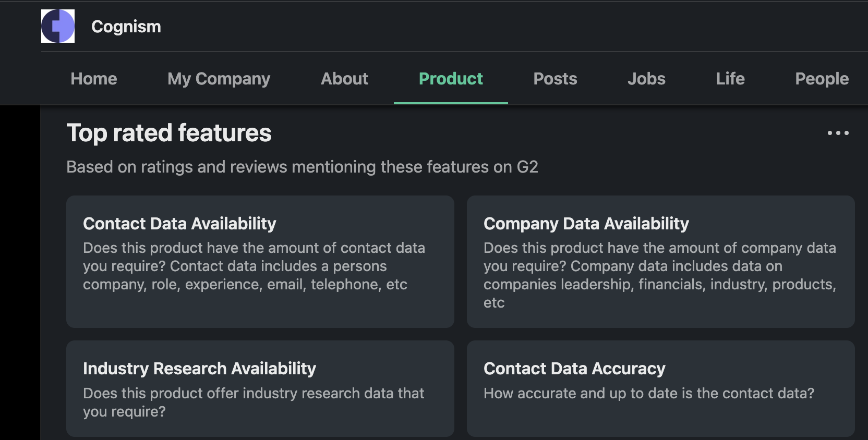Click the contact data accuracy question text
Viewport: 868px width, 440px height.
(x=648, y=393)
